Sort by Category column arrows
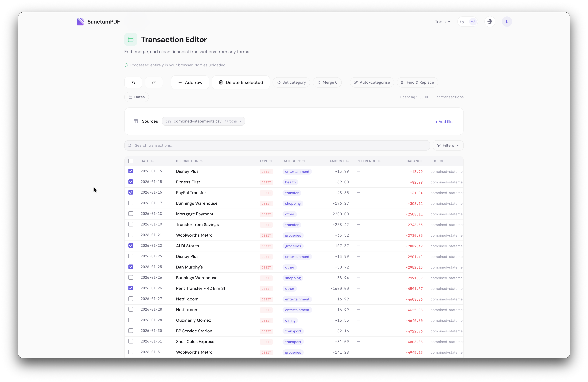 304,161
